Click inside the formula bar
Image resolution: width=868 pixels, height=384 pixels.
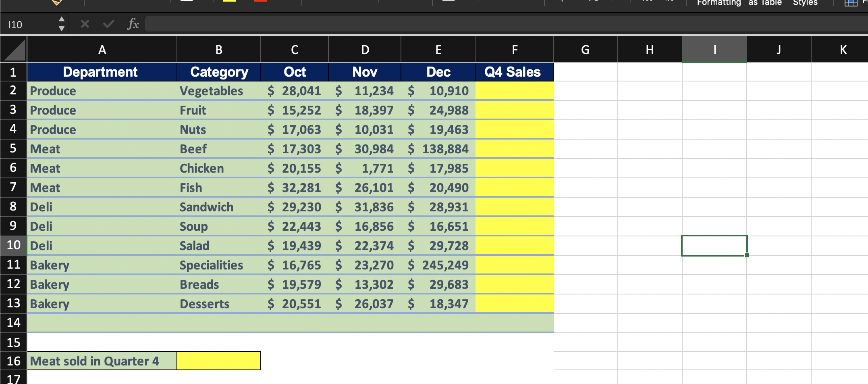[x=506, y=24]
